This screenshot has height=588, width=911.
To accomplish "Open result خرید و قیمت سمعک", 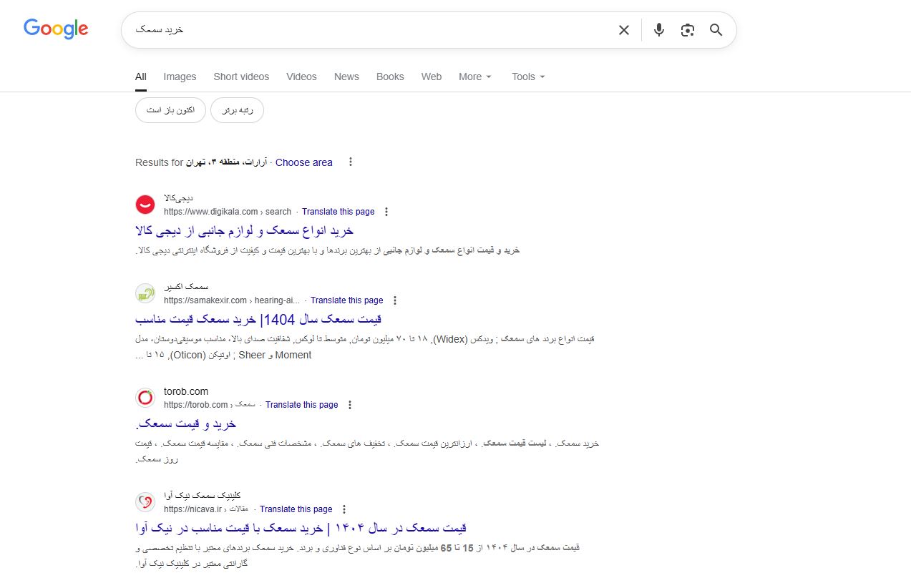I will (x=185, y=424).
